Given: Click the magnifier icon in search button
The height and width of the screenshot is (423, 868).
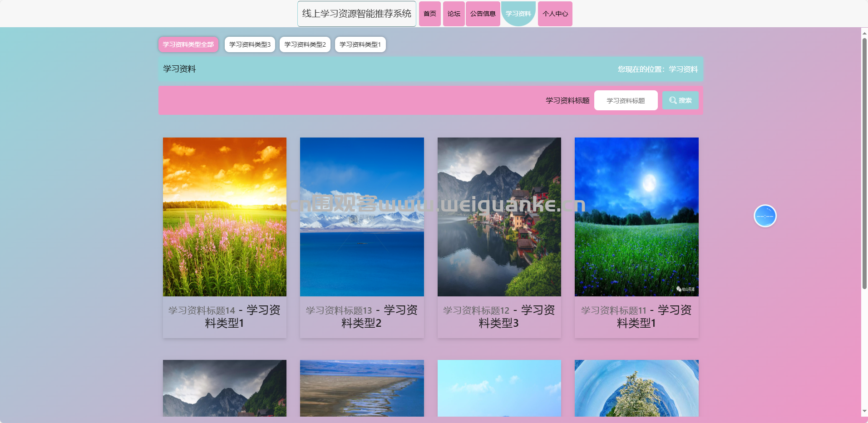Looking at the screenshot, I should pyautogui.click(x=673, y=100).
